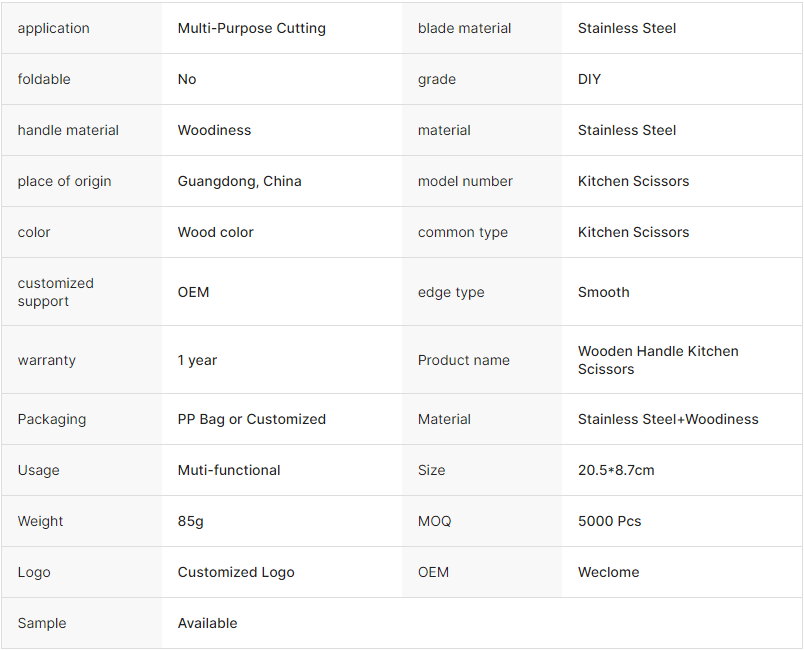Viewport: 804px width, 650px height.
Task: Click the 'application' attribute label
Action: click(x=53, y=28)
